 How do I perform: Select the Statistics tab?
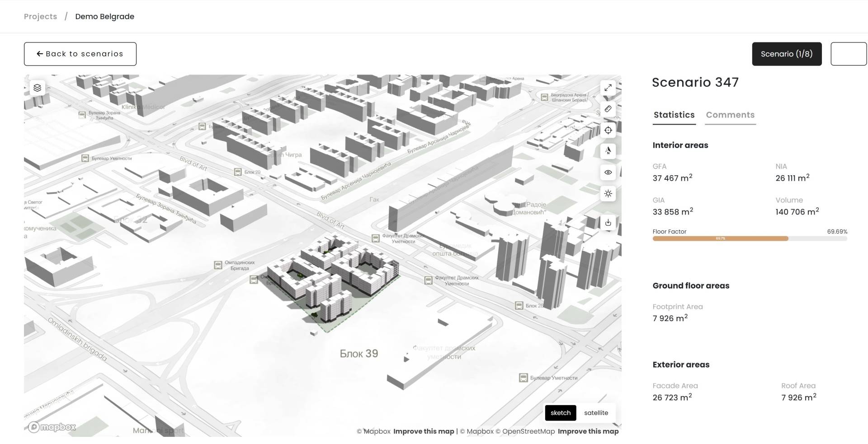[x=674, y=115]
